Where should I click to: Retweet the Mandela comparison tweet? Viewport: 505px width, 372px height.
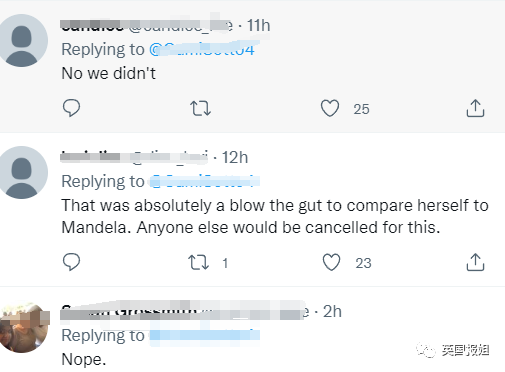[199, 262]
